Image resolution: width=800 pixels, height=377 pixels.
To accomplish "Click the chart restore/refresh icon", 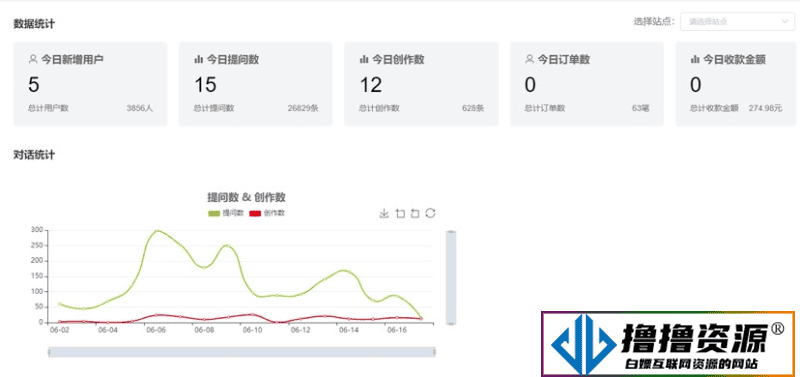I will tap(430, 213).
